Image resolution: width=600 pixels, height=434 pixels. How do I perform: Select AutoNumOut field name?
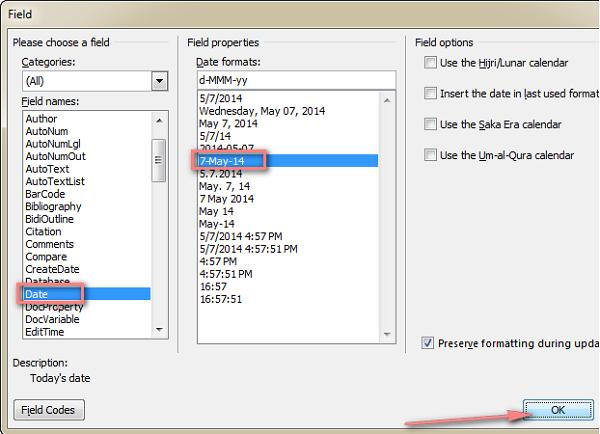click(x=87, y=156)
